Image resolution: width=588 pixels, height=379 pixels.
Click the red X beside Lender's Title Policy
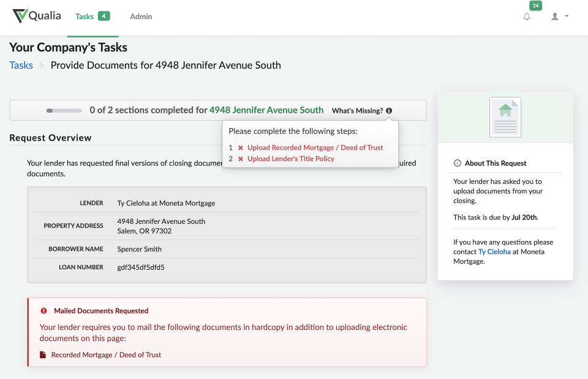pos(241,159)
